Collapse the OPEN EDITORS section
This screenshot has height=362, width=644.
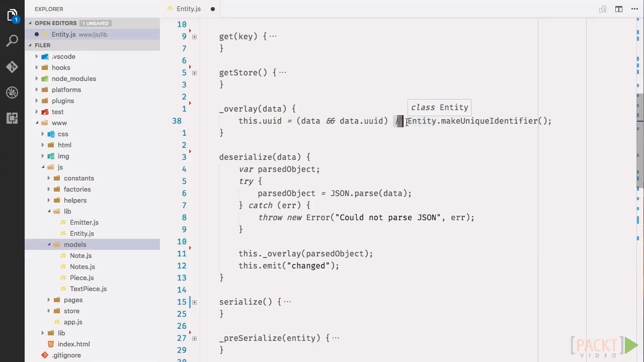click(x=55, y=23)
